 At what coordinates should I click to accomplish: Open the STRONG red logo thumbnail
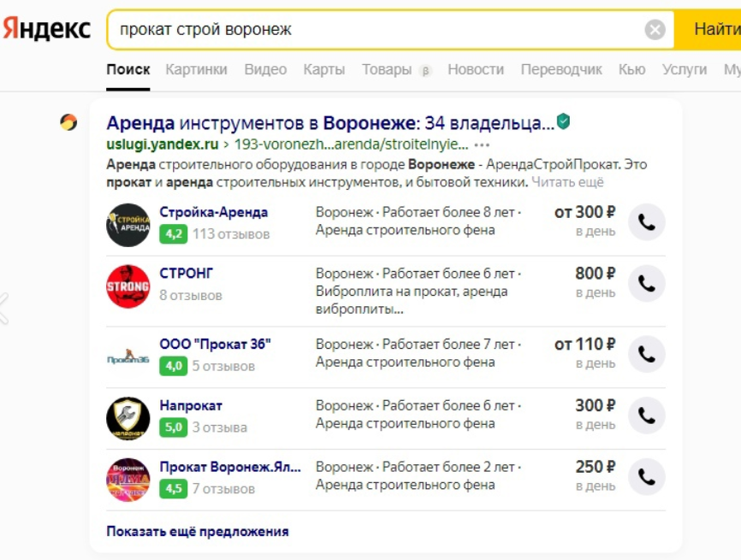click(128, 286)
